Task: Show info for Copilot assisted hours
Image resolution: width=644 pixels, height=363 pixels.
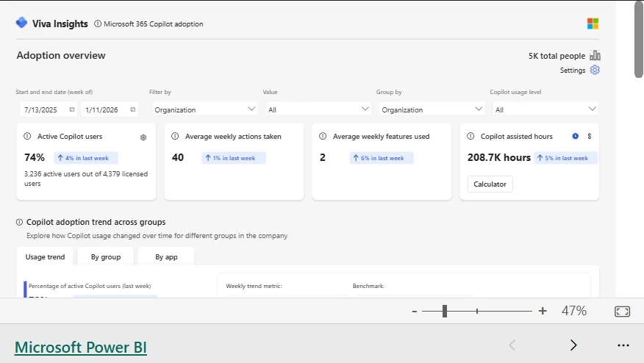Action: click(471, 136)
